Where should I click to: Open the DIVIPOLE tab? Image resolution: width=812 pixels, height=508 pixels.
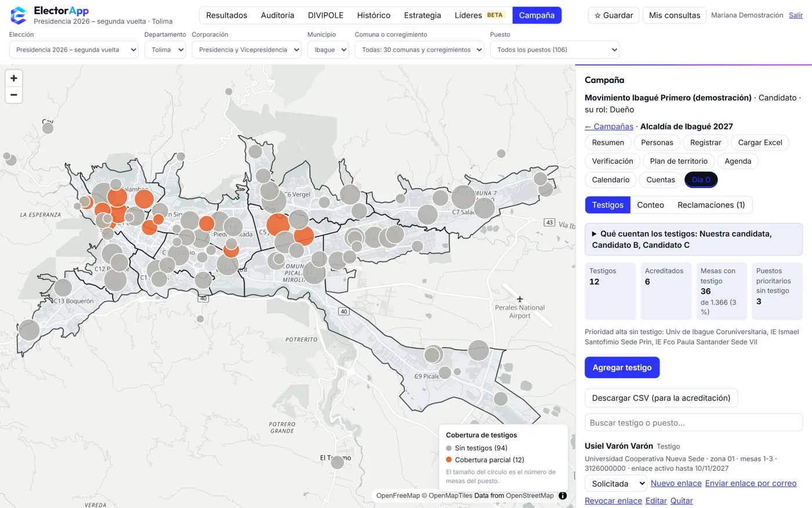[325, 15]
